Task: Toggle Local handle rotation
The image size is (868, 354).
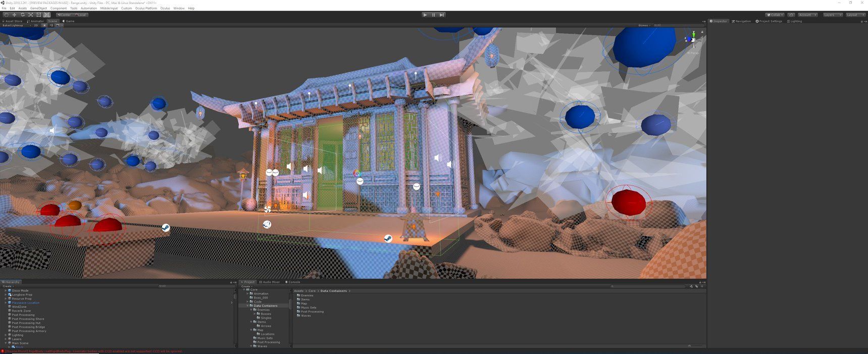Action: pyautogui.click(x=80, y=15)
